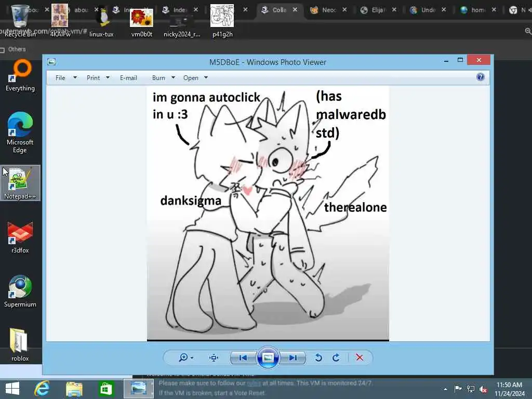The image size is (532, 399).
Task: Open the vm0b0t flower image file
Action: pyautogui.click(x=141, y=20)
